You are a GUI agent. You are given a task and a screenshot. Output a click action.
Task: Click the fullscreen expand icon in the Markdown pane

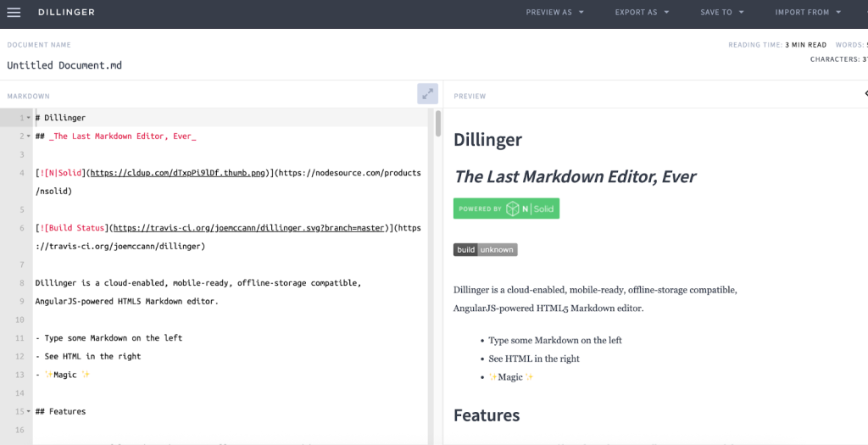coord(427,94)
